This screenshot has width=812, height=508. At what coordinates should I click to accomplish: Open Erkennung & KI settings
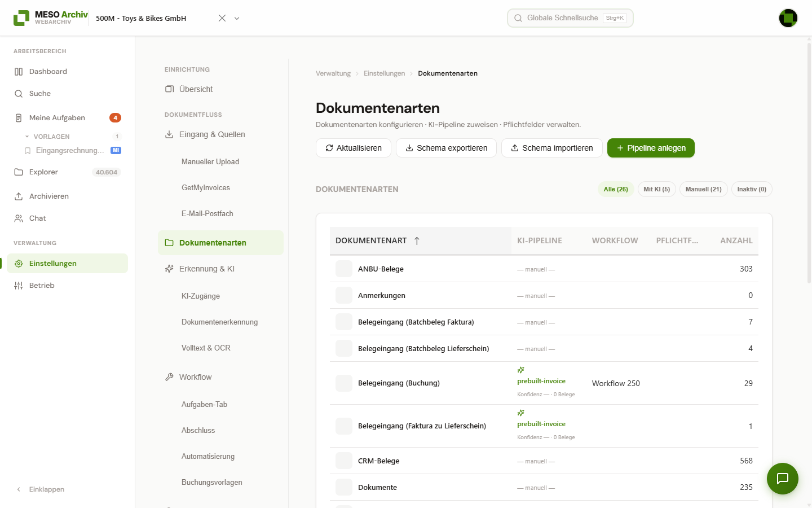(220, 269)
